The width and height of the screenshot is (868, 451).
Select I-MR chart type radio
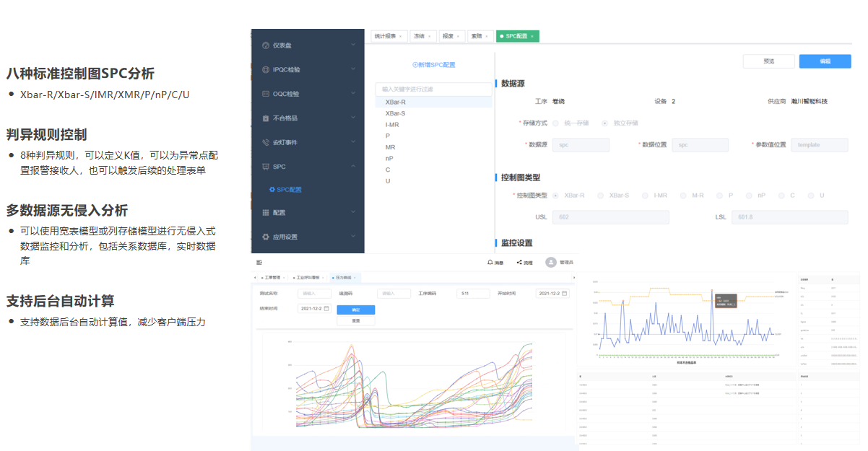(x=645, y=195)
